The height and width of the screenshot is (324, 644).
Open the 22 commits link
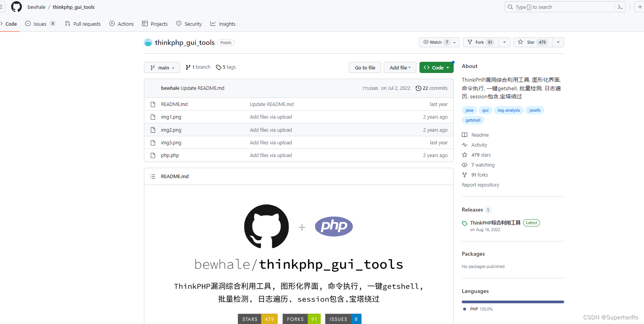(432, 88)
